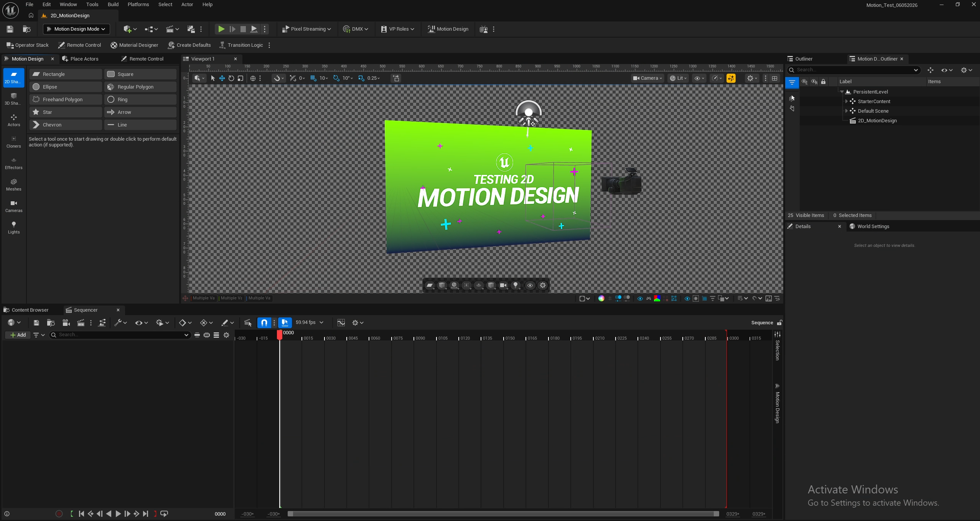
Task: Click the Create Defaults button
Action: 189,45
